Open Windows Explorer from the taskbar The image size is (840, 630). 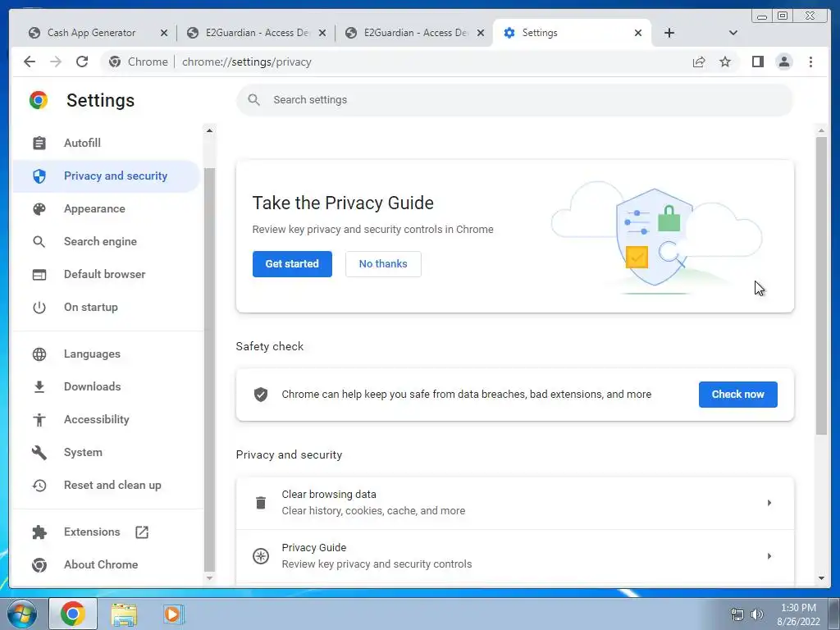click(x=124, y=614)
